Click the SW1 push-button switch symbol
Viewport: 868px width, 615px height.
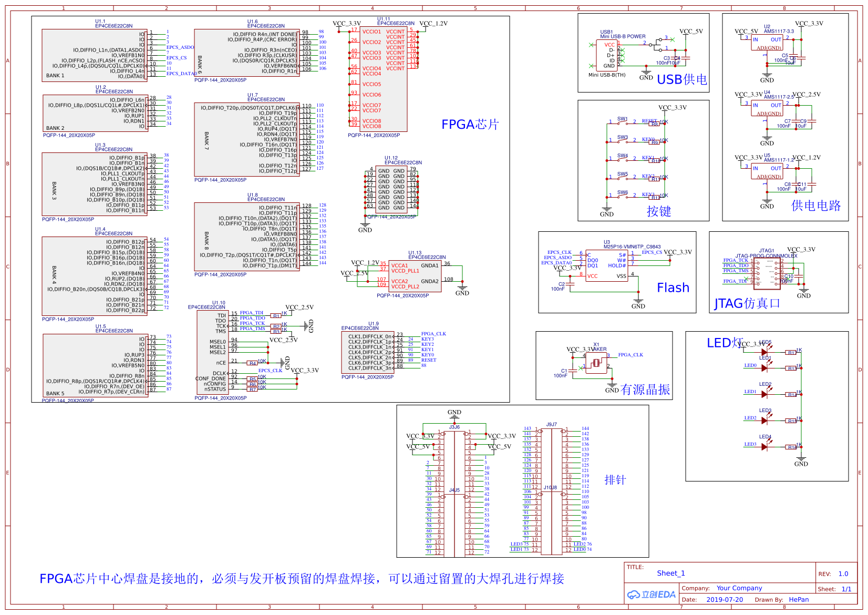pos(622,122)
